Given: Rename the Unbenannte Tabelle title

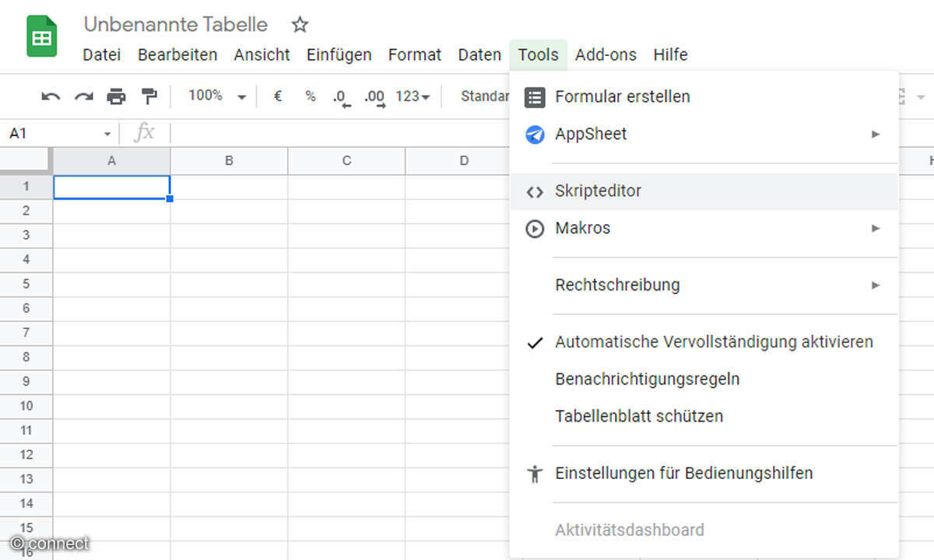Looking at the screenshot, I should click(x=176, y=25).
